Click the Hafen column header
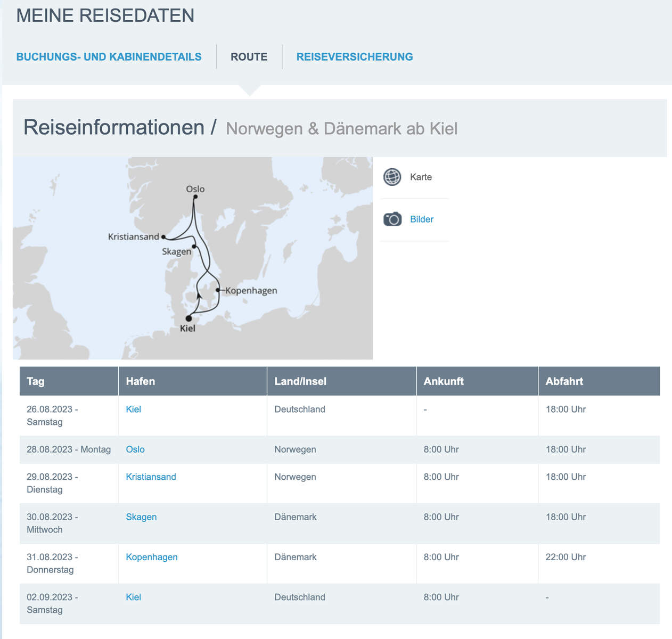672x639 pixels. click(141, 381)
